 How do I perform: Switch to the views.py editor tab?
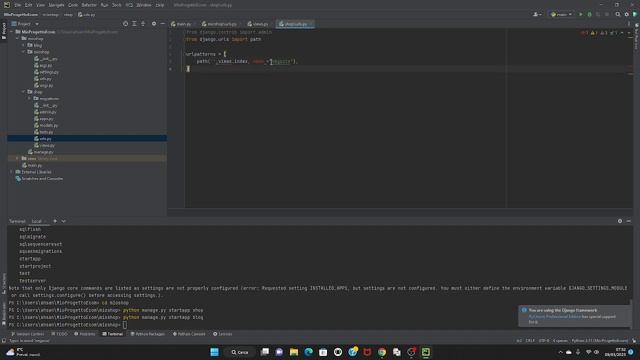tap(258, 24)
